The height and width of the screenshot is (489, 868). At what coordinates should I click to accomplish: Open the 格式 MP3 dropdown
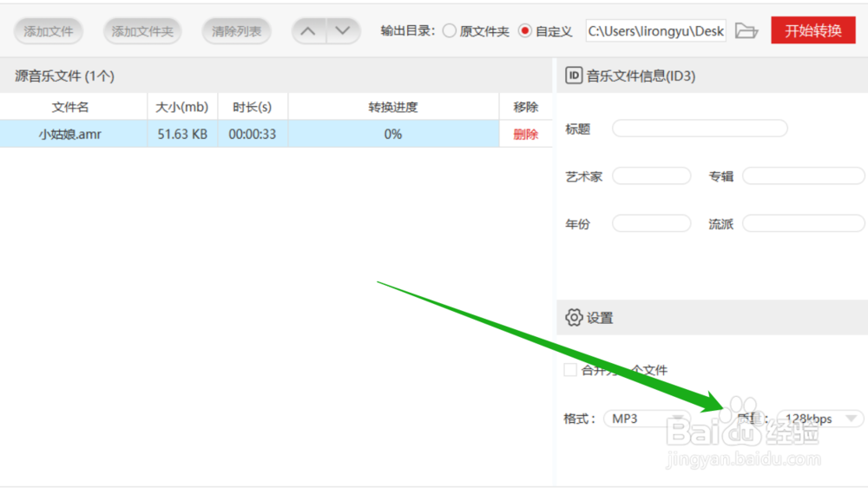648,419
